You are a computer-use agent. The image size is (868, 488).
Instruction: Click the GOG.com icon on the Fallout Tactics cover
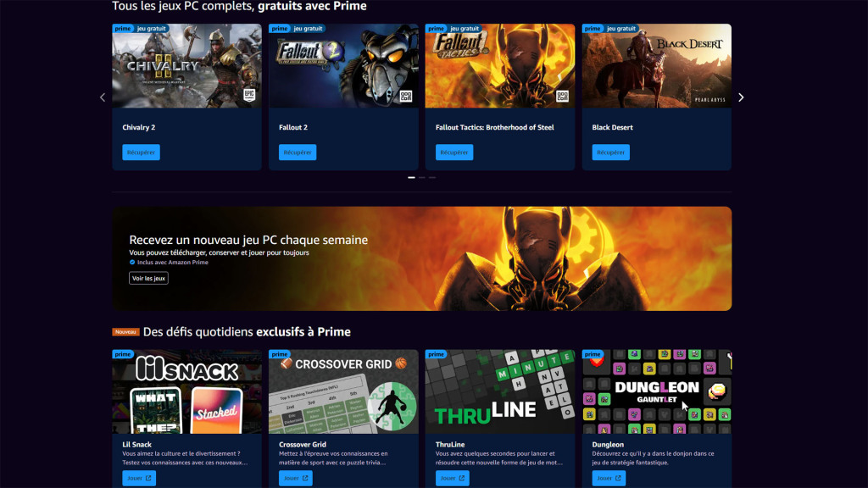click(x=563, y=97)
